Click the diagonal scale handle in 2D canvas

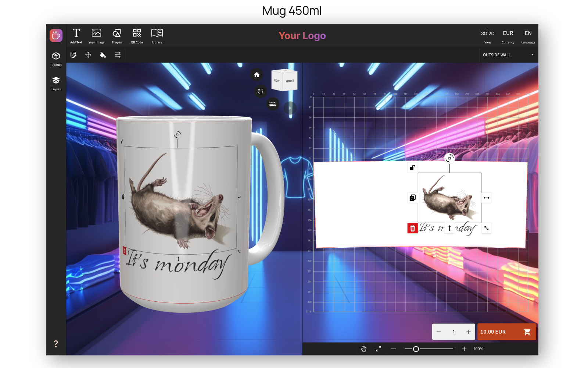click(487, 228)
